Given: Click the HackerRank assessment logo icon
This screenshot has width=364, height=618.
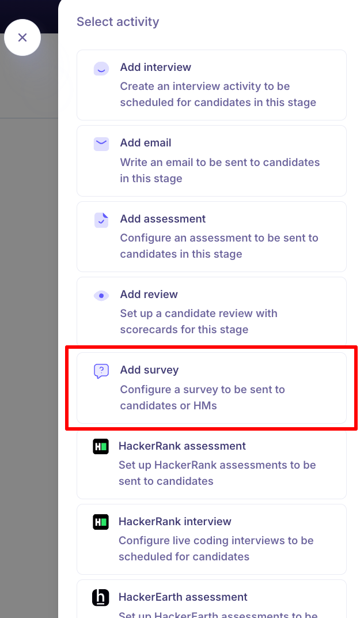Looking at the screenshot, I should (x=101, y=447).
